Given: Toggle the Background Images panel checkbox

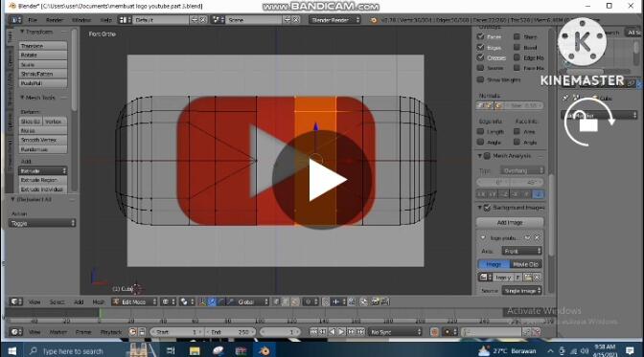Looking at the screenshot, I should (x=487, y=208).
